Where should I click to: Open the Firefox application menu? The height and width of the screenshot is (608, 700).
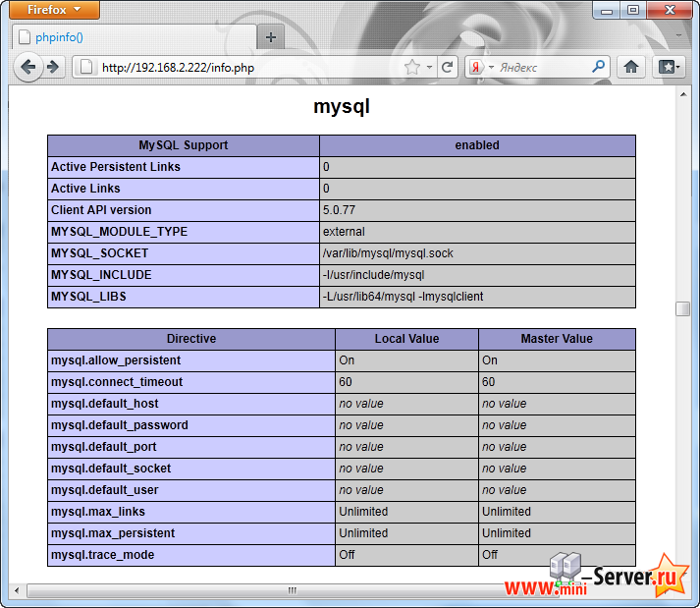coord(54,10)
